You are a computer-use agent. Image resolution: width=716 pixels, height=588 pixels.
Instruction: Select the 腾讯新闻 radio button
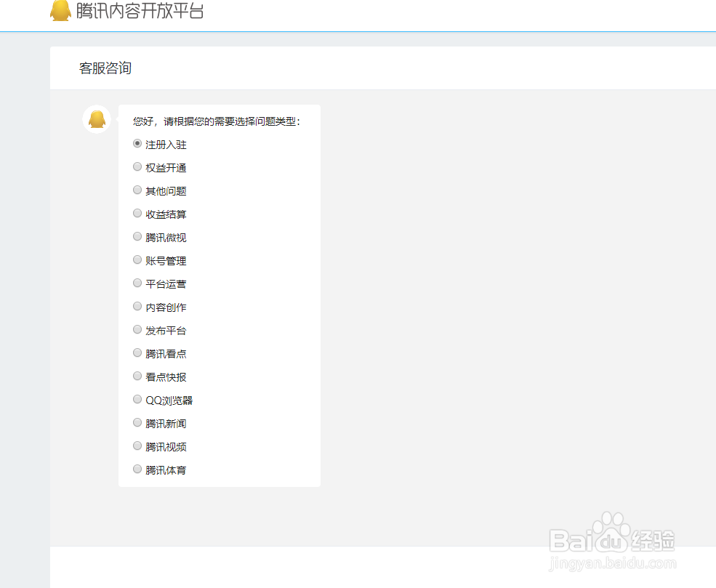click(137, 423)
